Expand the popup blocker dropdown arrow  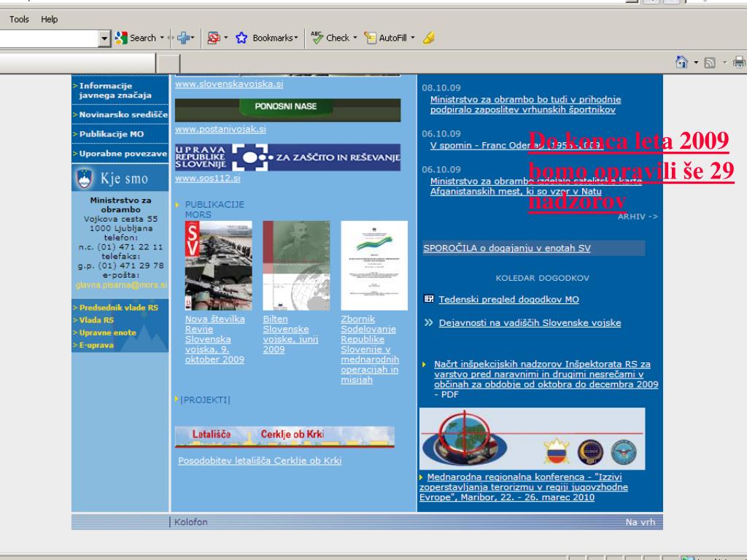point(226,38)
